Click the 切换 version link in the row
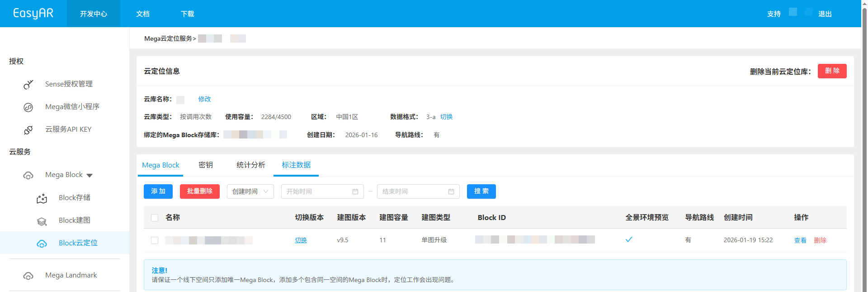The image size is (868, 292). pyautogui.click(x=301, y=240)
